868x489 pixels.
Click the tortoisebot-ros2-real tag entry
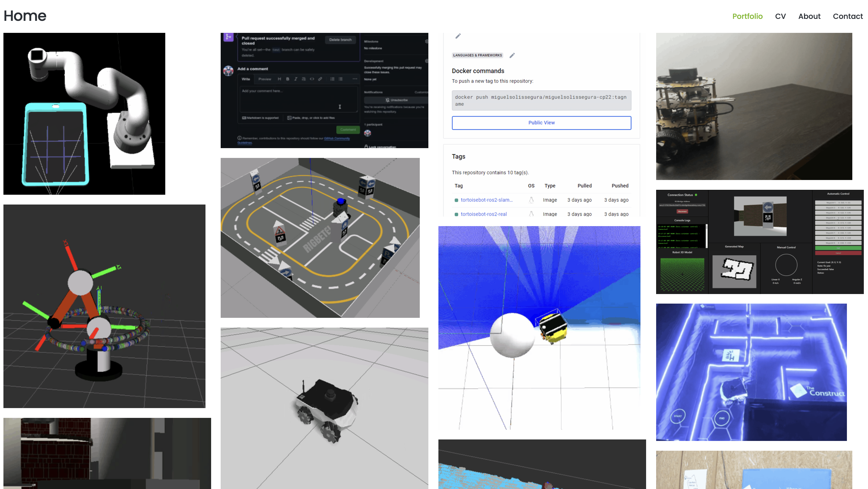(x=484, y=214)
